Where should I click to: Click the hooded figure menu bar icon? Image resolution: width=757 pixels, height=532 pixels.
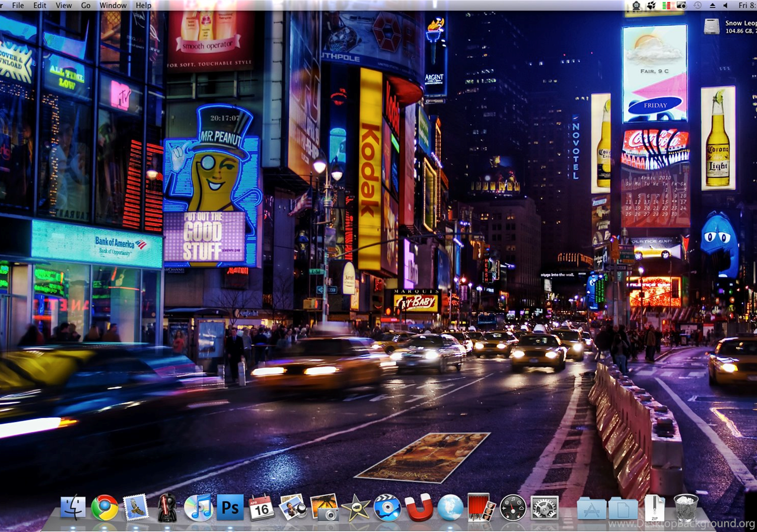tap(636, 5)
